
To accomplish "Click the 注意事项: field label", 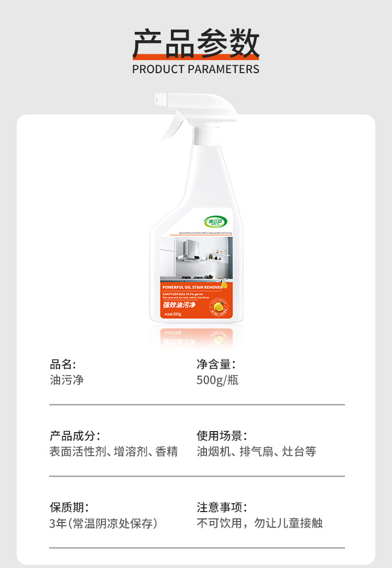I will (222, 507).
